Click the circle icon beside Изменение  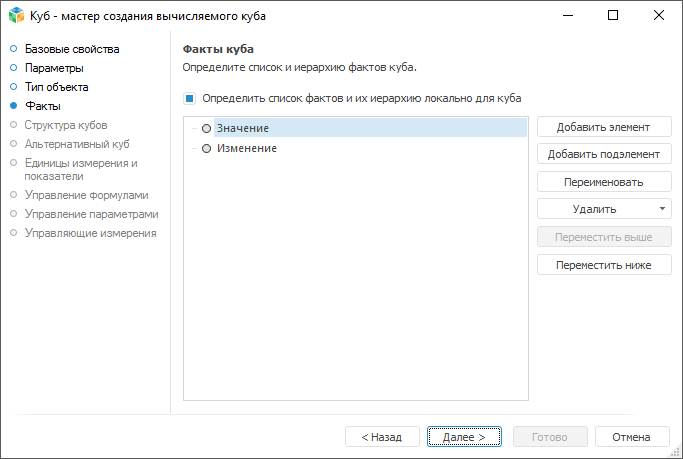tap(207, 148)
